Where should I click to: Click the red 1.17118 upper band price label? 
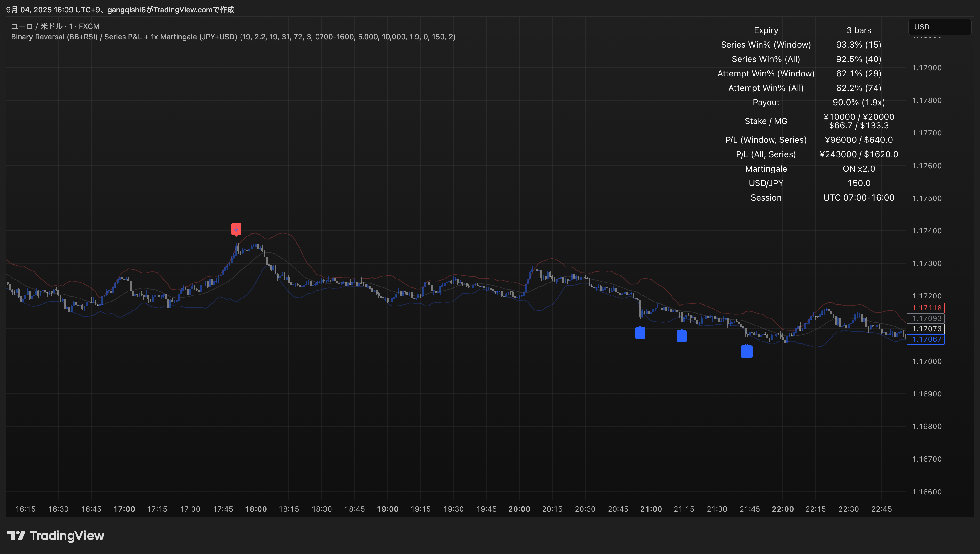click(926, 308)
